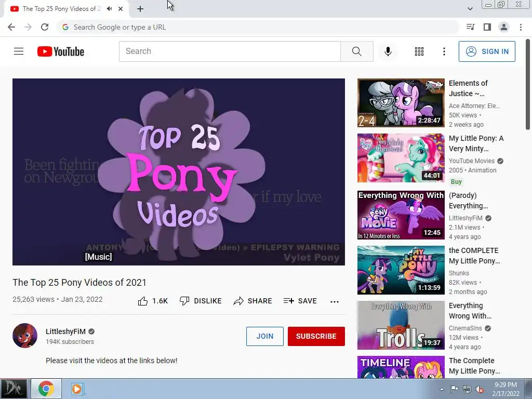Open 'My Little Pony: A Very Minty' title
The width and height of the screenshot is (532, 399).
pos(476,143)
